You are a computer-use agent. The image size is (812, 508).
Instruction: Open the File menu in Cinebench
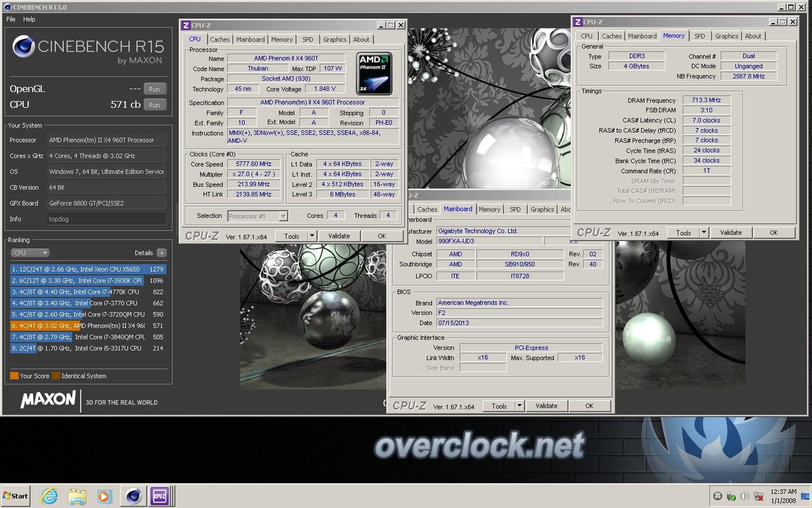pyautogui.click(x=11, y=19)
